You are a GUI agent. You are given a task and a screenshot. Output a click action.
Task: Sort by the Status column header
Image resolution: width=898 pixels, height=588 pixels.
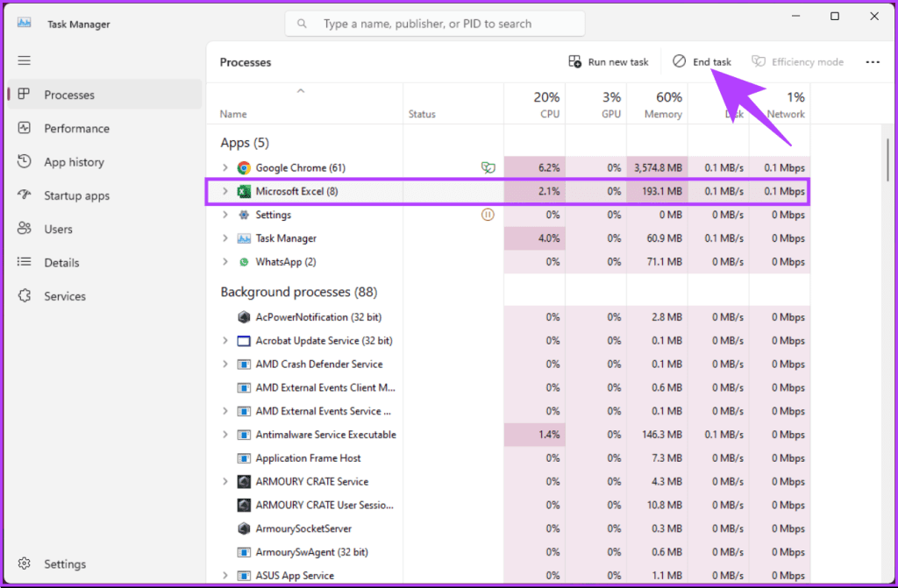pos(453,103)
